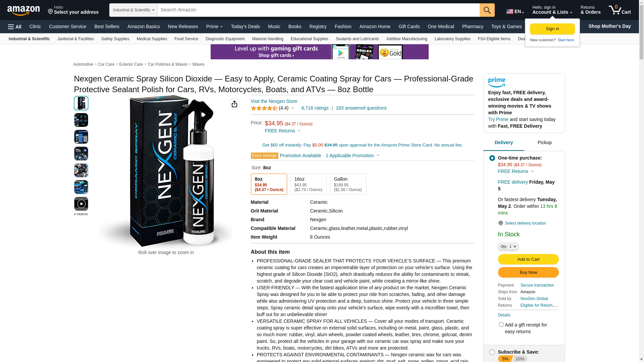Open the Industrial & Scientific search category dropdown

pyautogui.click(x=133, y=10)
